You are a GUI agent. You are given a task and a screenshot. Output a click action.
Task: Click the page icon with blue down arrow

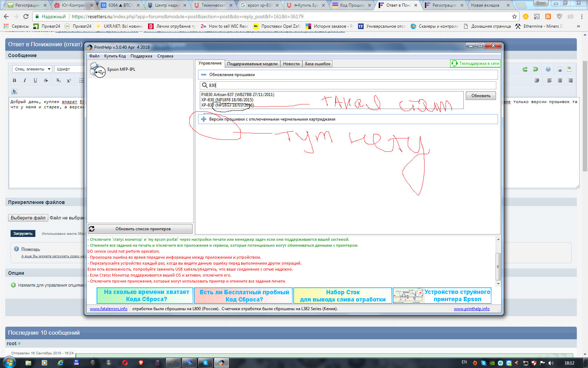point(560,69)
